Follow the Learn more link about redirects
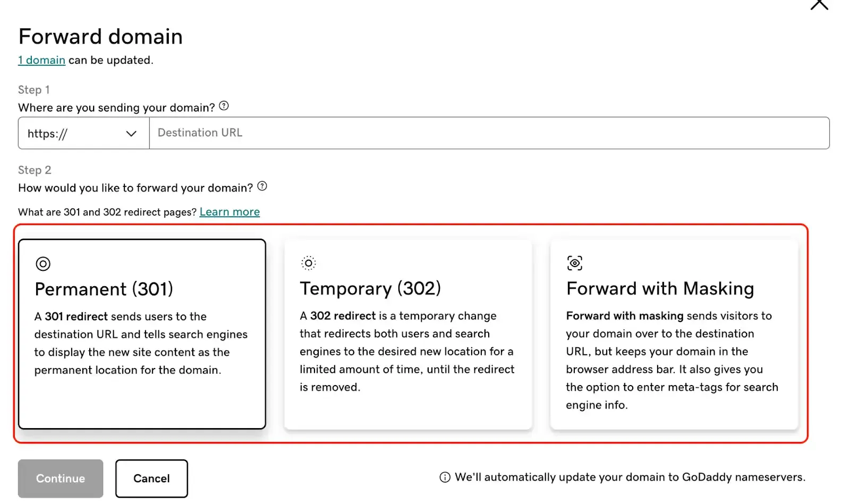Viewport: 850px width, 504px height. (229, 211)
